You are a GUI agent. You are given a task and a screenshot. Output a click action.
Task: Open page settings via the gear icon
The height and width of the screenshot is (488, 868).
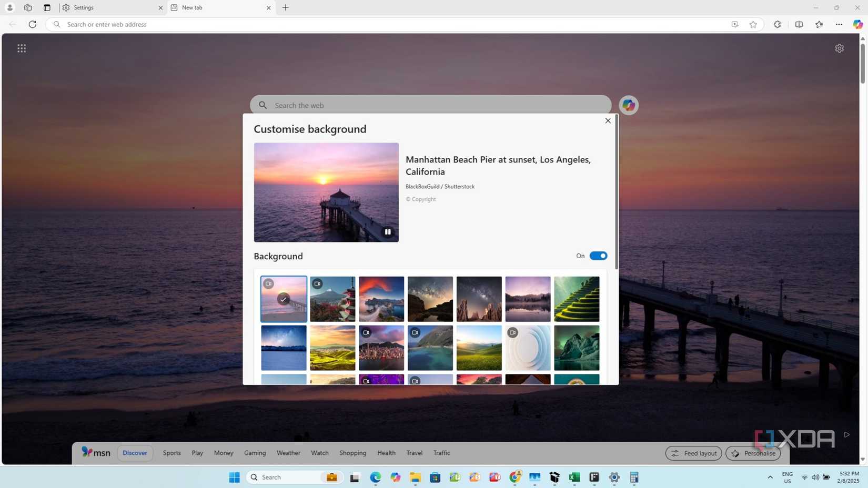(840, 48)
